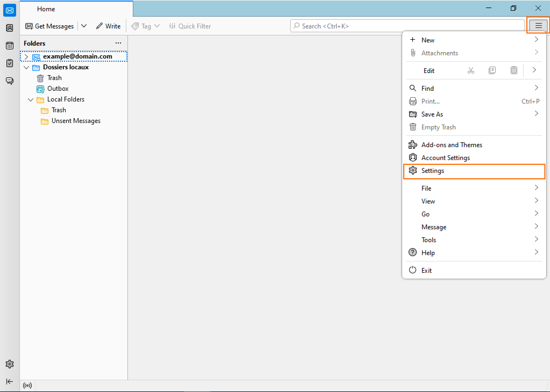Viewport: 550px width, 392px height.
Task: Open the Go submenu
Action: (474, 214)
